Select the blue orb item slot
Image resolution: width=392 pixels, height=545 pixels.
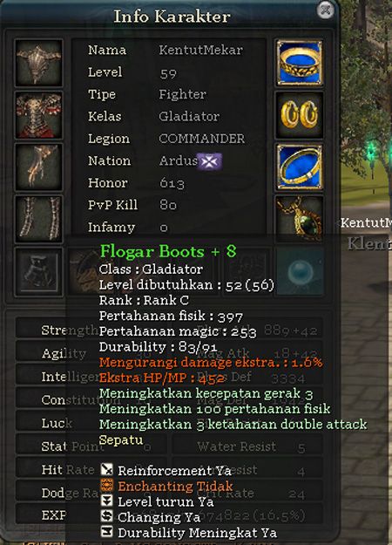click(x=300, y=272)
